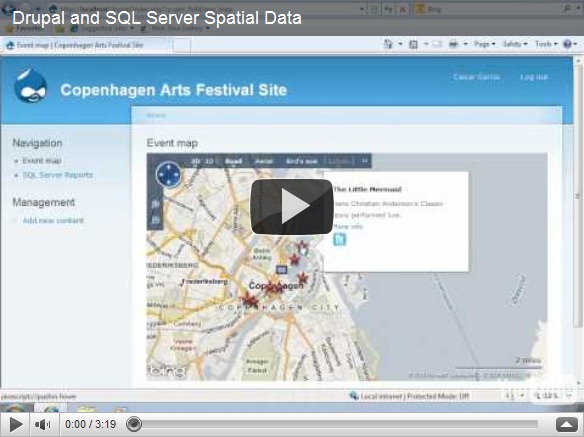This screenshot has height=437, width=584.
Task: Click the IE Home icon in the toolbar
Action: [x=388, y=44]
